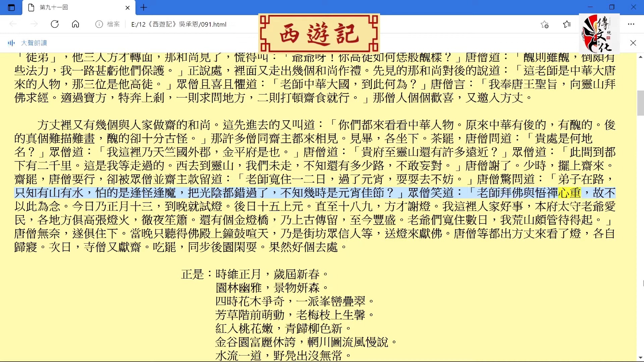This screenshot has width=644, height=362.
Task: Click the 西遊記 title banner
Action: 319,33
